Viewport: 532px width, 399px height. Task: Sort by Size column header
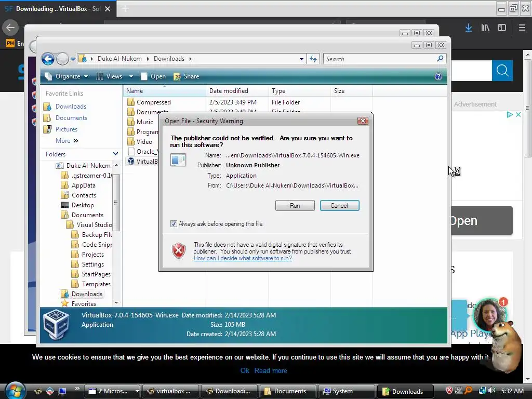352,91
